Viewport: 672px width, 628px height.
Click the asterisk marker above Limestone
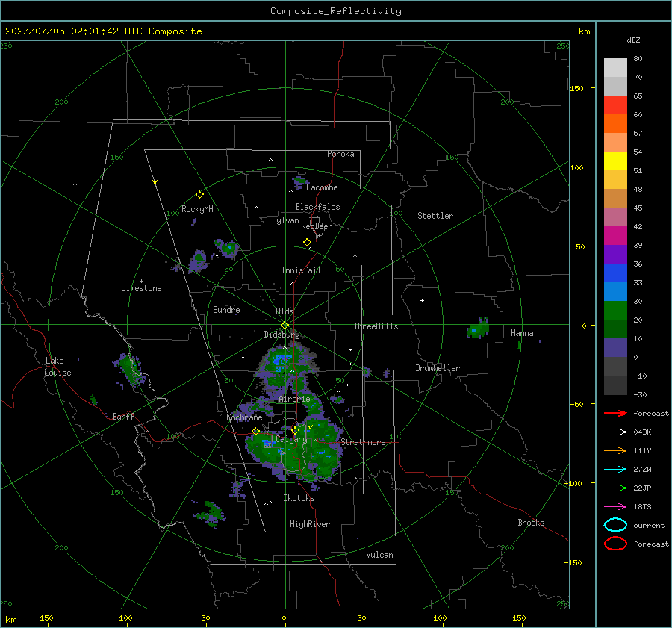click(x=141, y=282)
